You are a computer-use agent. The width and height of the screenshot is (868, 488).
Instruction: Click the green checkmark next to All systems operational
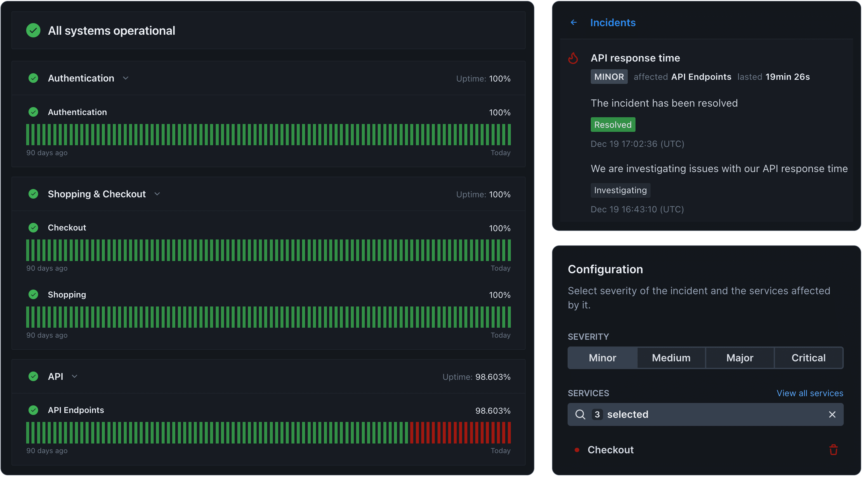pyautogui.click(x=33, y=31)
